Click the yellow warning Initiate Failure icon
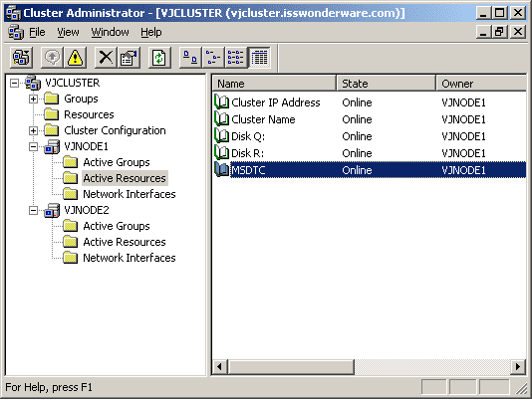This screenshot has height=399, width=532. [75, 58]
